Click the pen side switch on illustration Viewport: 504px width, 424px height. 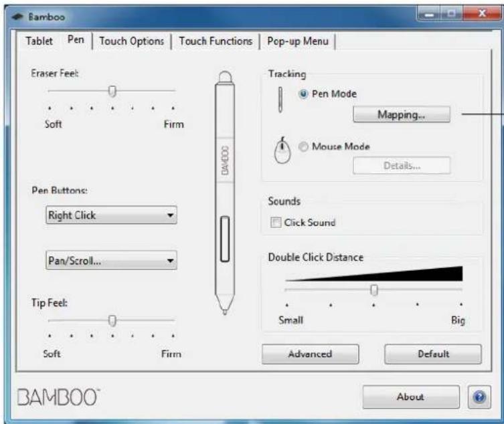pos(225,239)
